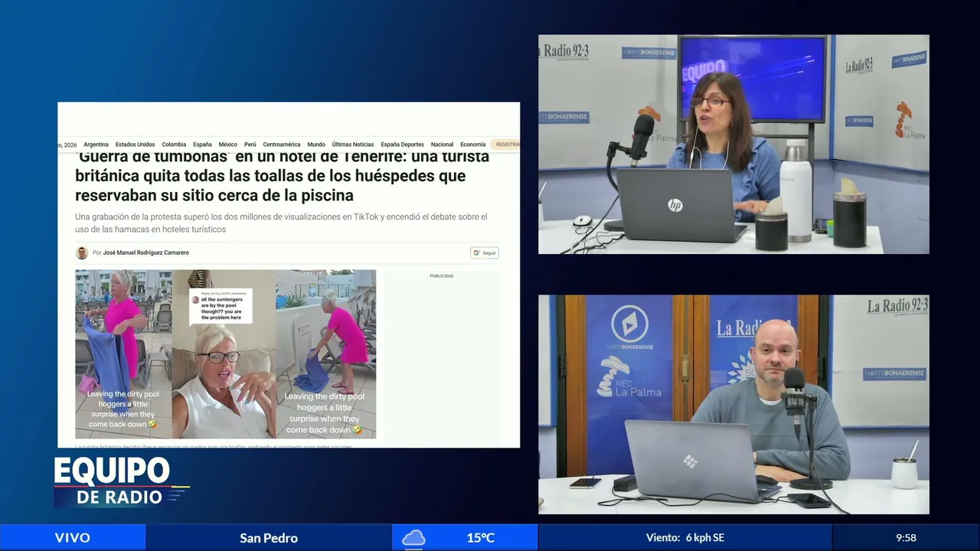Open the Perú section
This screenshot has height=551, width=980.
pyautogui.click(x=250, y=145)
